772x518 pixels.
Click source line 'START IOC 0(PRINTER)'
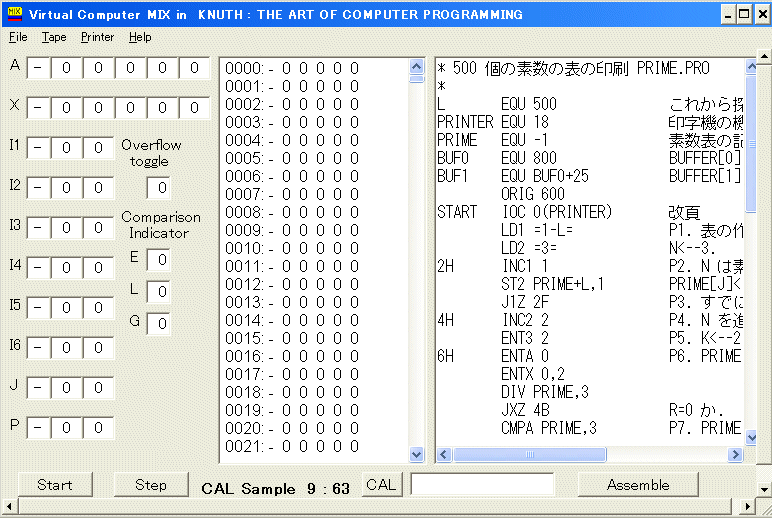coord(524,212)
